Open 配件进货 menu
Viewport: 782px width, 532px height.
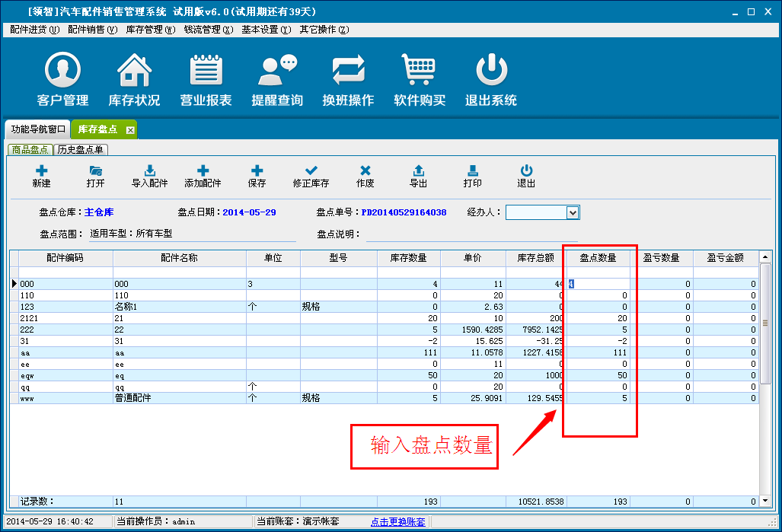[34, 30]
